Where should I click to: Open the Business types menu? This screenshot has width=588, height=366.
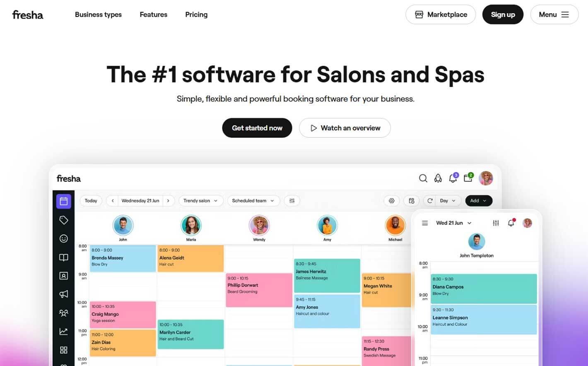coord(98,14)
